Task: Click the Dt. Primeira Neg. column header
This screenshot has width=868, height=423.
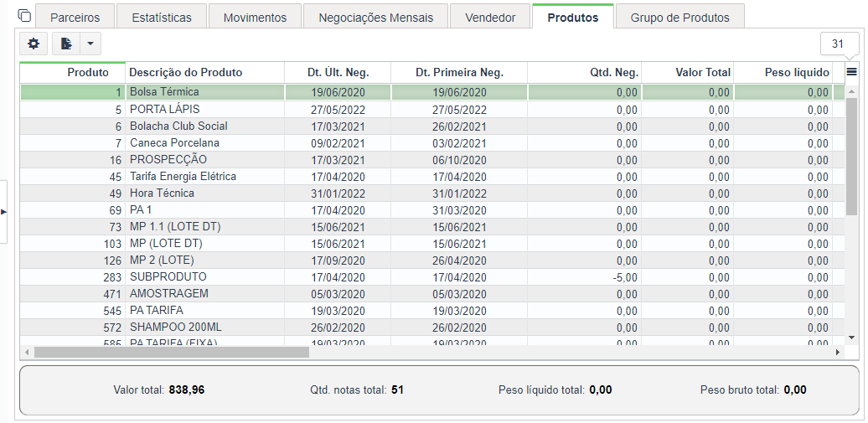Action: coord(459,73)
